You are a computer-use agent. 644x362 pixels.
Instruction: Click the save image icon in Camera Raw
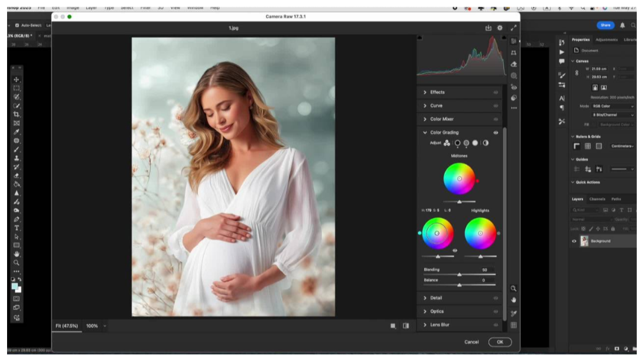pos(488,28)
